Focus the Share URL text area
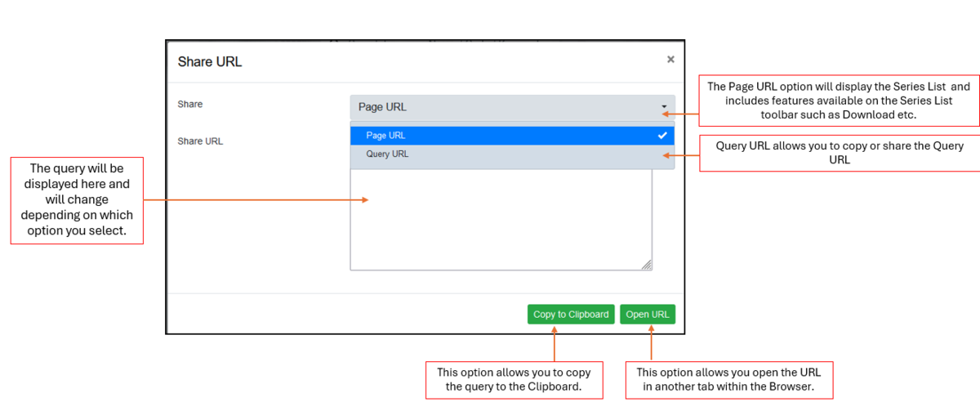This screenshot has height=411, width=980. [501, 221]
